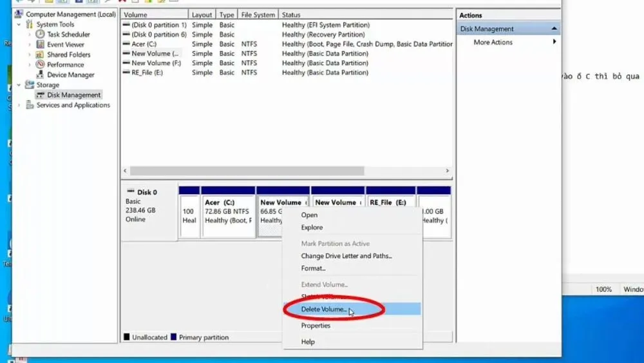Expand More Actions submenu arrow
Viewport: 644px width, 363px height.
[554, 43]
